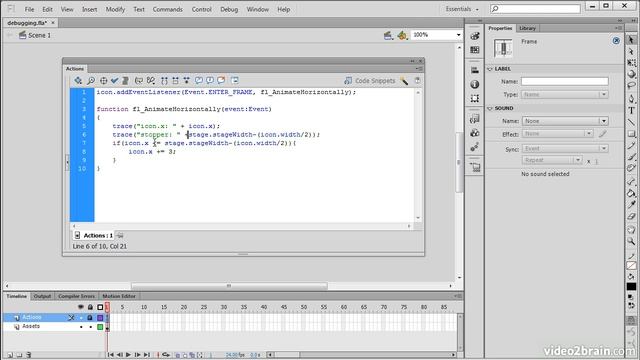Toggle Lock All Layers padlock header
Viewport: 640px width, 360px height.
click(x=90, y=307)
